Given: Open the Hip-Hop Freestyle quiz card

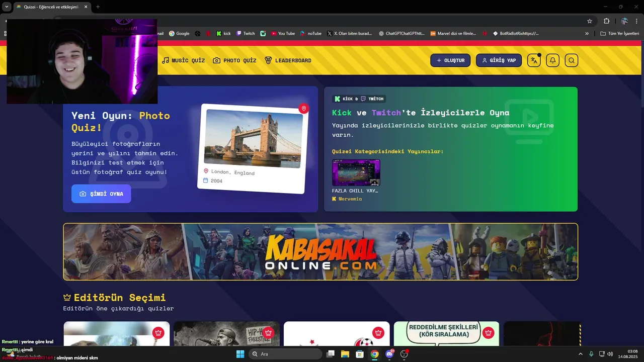Looking at the screenshot, I should 226,334.
